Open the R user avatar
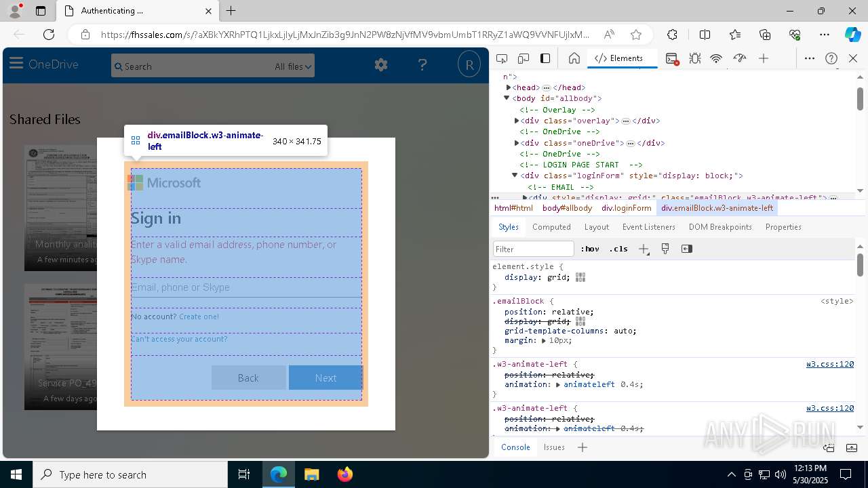 469,65
